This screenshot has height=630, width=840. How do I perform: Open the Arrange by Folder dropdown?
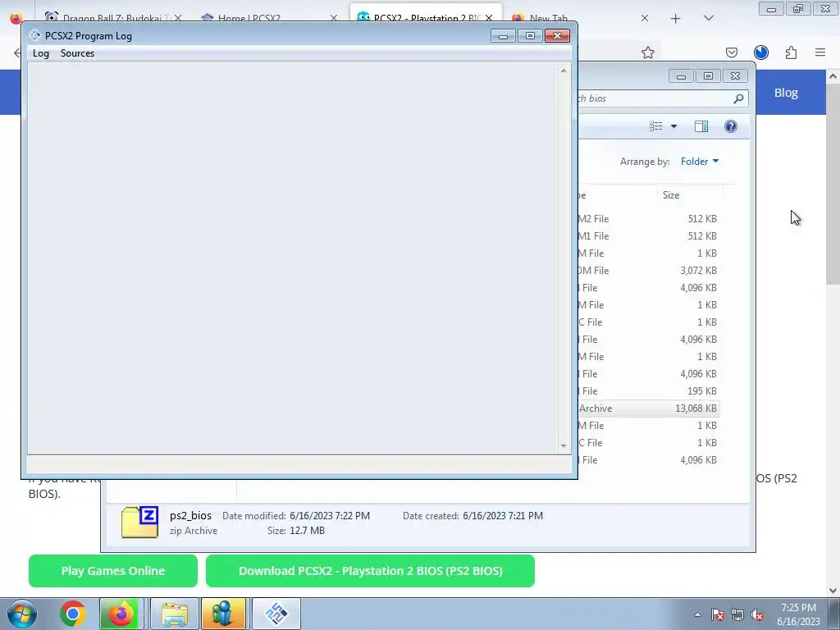(700, 162)
